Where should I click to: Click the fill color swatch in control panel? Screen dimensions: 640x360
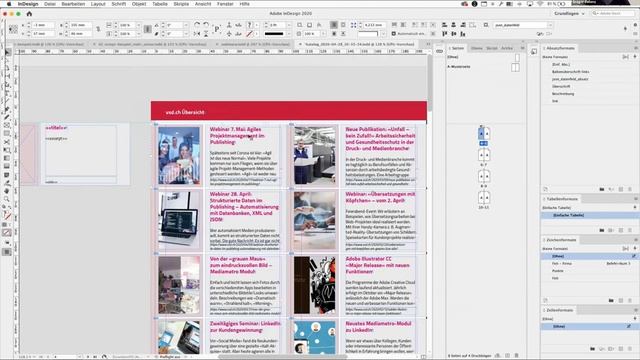[x=249, y=25]
